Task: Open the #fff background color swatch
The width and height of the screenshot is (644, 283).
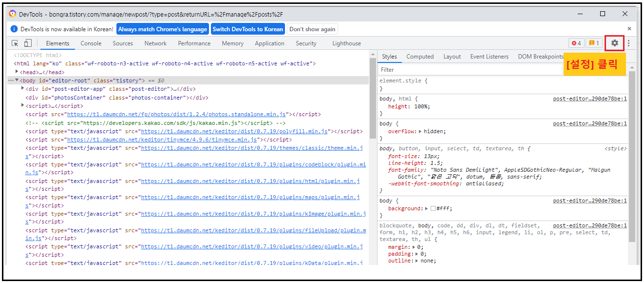Action: click(x=433, y=208)
